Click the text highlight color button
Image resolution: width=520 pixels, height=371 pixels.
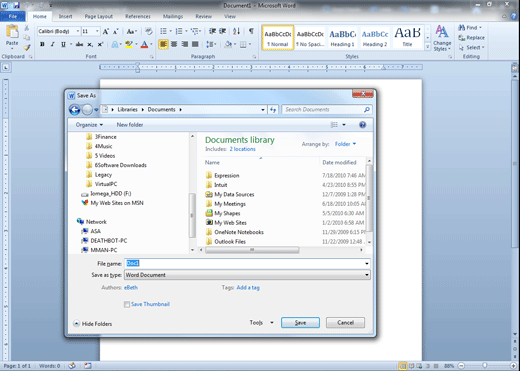[129, 44]
